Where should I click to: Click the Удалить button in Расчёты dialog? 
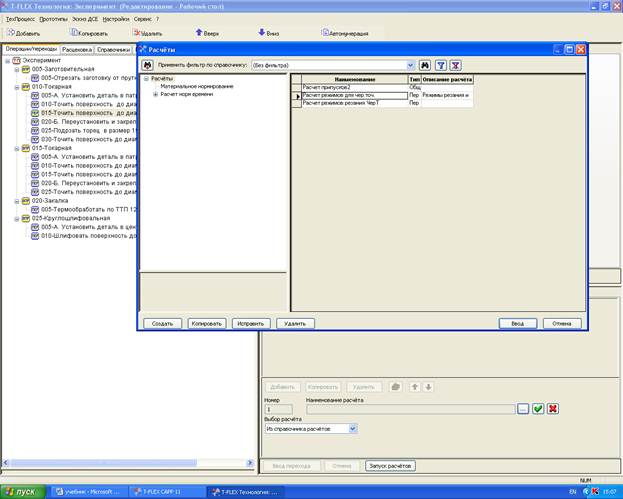[x=295, y=324]
